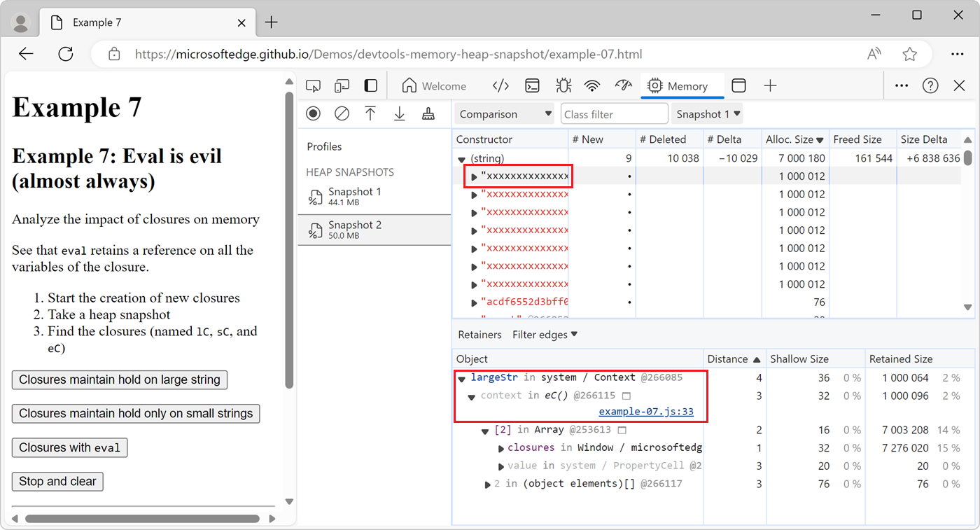Close the DevTools panel

(960, 86)
